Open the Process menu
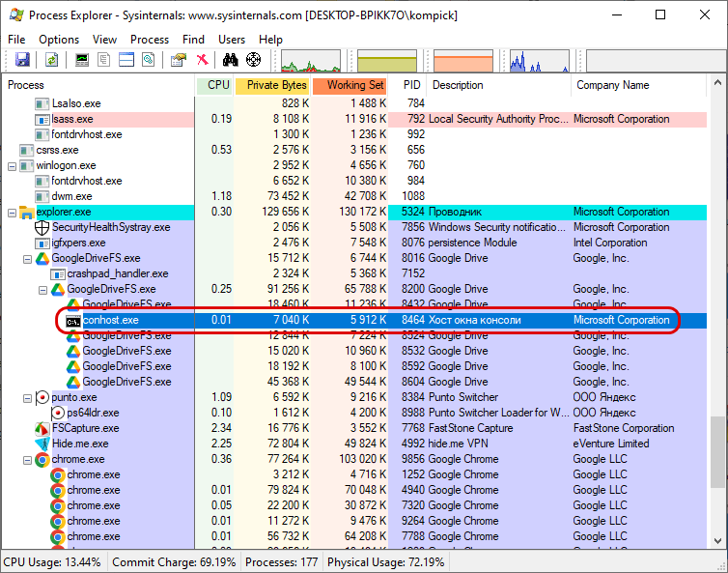The image size is (728, 573). 150,40
